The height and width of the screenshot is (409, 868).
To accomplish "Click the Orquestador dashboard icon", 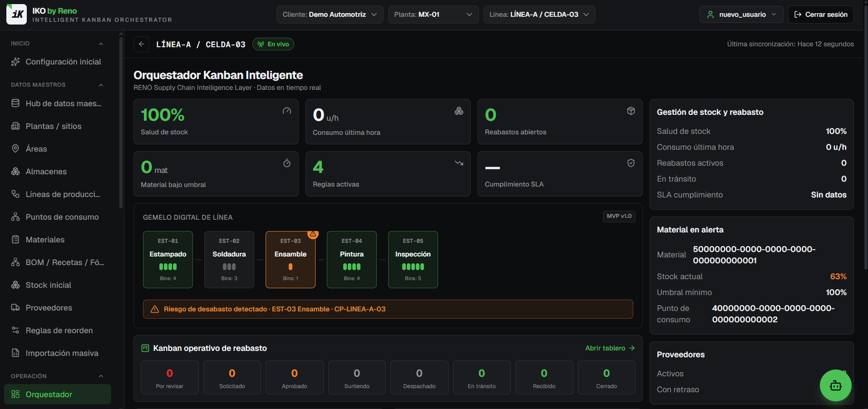I will 15,394.
